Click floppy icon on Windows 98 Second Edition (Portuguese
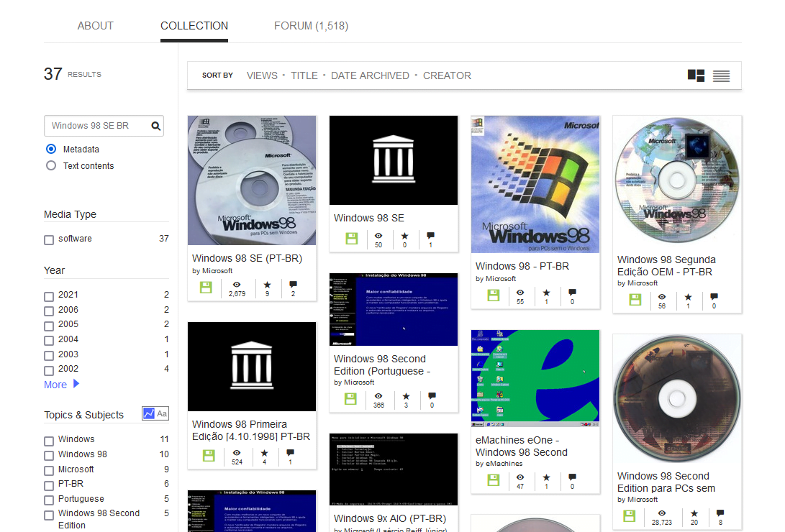This screenshot has height=532, width=785. click(350, 398)
